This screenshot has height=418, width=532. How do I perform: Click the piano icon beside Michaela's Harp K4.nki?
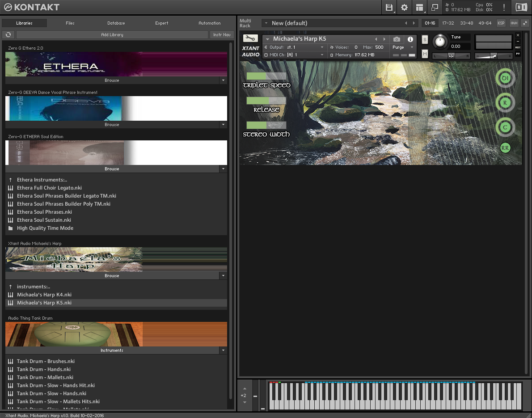pos(11,295)
